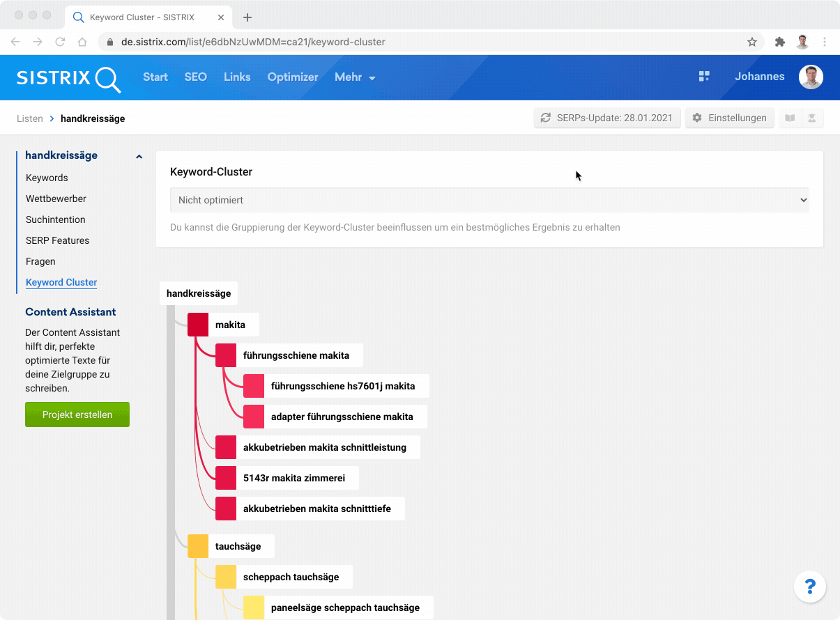Select the 'führungsschiene makita' cluster node

click(x=296, y=355)
